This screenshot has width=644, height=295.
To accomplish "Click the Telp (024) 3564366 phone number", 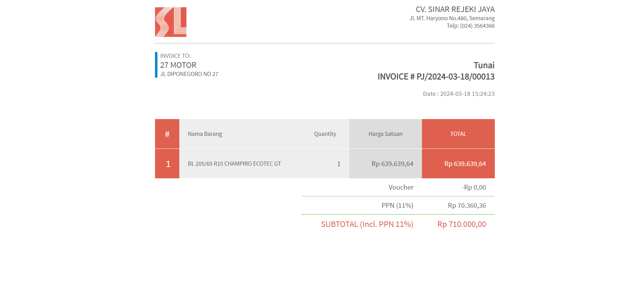I will 470,26.
